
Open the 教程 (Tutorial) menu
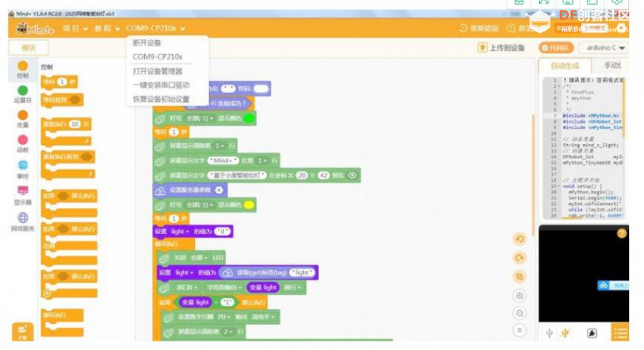[107, 29]
